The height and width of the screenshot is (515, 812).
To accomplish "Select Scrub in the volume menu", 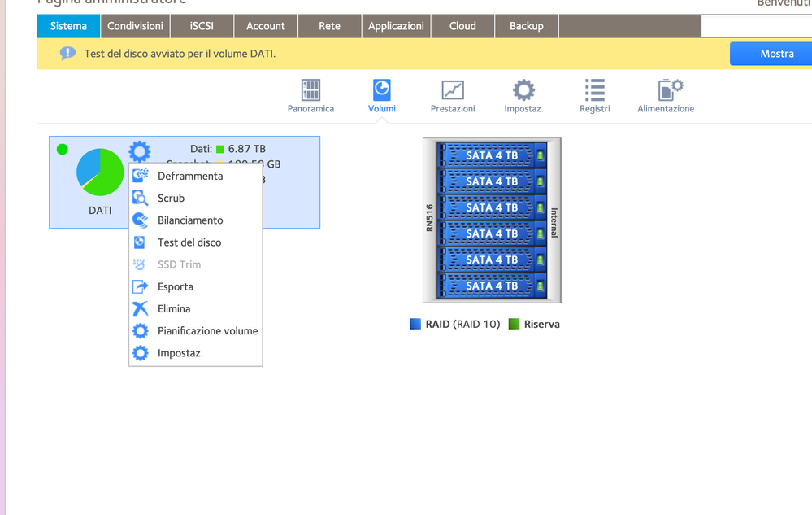I will tap(171, 198).
